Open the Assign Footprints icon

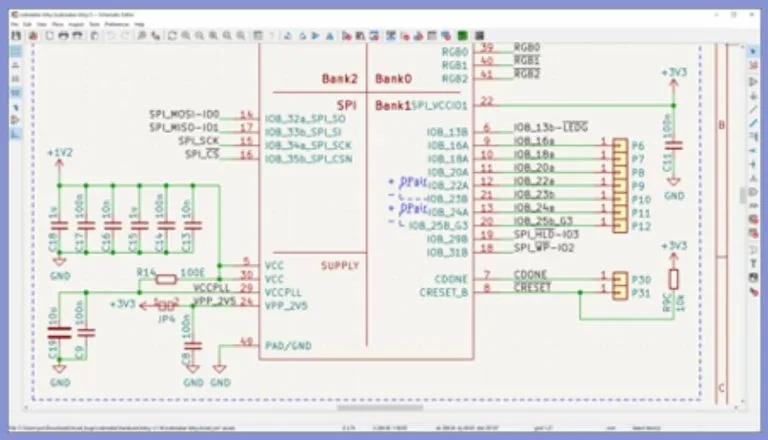418,36
